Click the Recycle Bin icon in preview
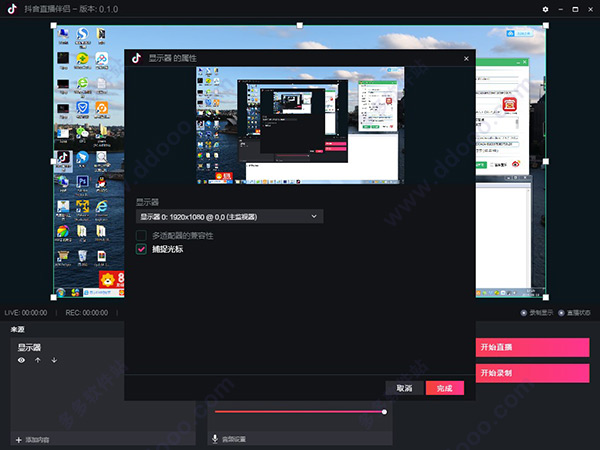 (82, 257)
